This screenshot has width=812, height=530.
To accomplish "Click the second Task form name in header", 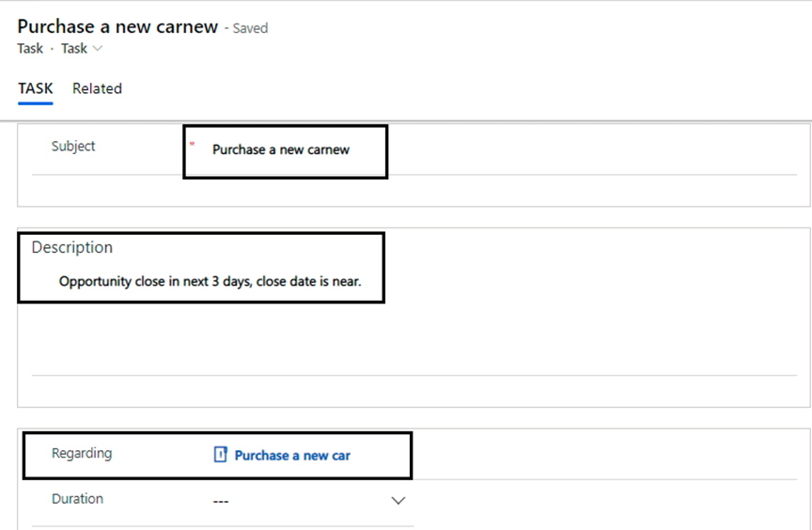I will point(74,49).
